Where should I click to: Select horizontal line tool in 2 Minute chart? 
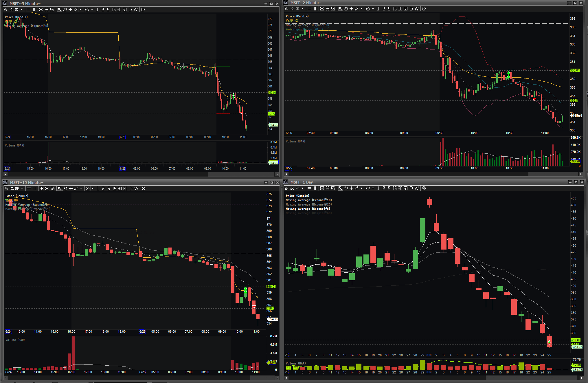[x=309, y=9]
